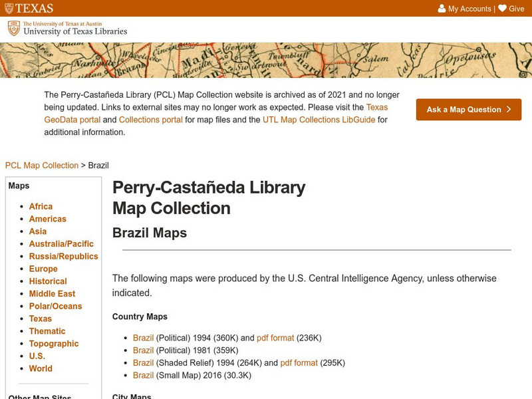Open Brazil Political 1994 map link

pyautogui.click(x=143, y=338)
